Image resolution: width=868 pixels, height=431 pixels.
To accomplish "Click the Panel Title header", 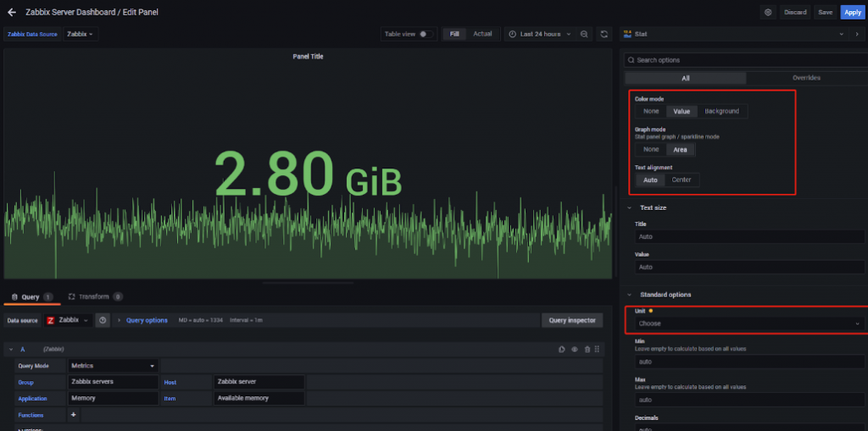I will 308,57.
